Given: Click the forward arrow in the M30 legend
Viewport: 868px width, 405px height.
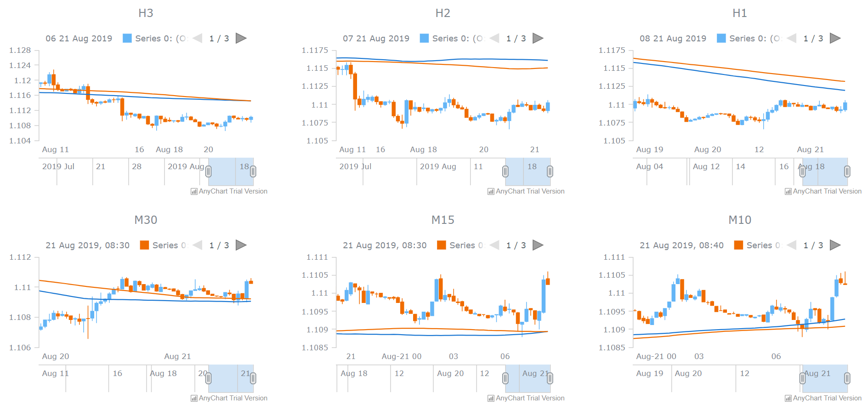Looking at the screenshot, I should 241,245.
